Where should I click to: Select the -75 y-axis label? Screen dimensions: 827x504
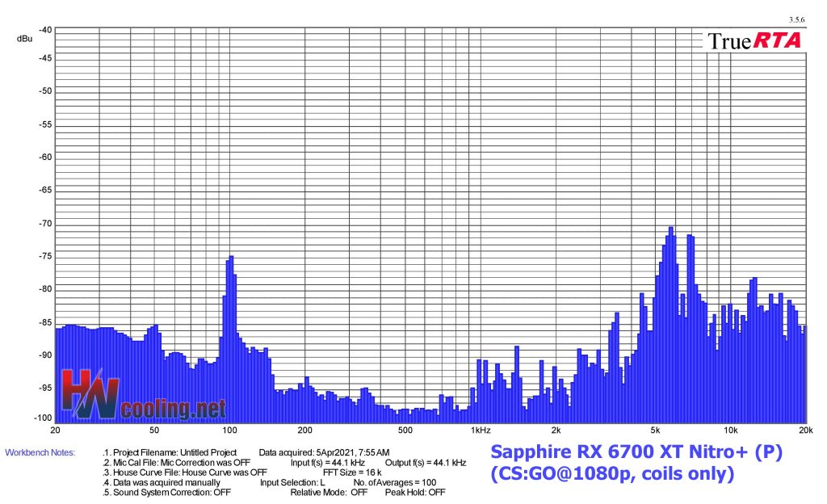45,256
